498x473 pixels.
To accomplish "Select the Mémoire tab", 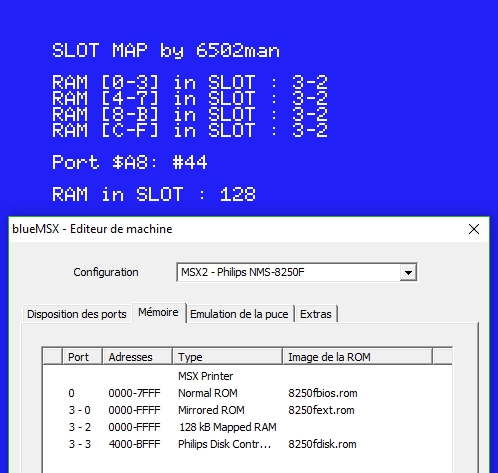I will tap(159, 312).
